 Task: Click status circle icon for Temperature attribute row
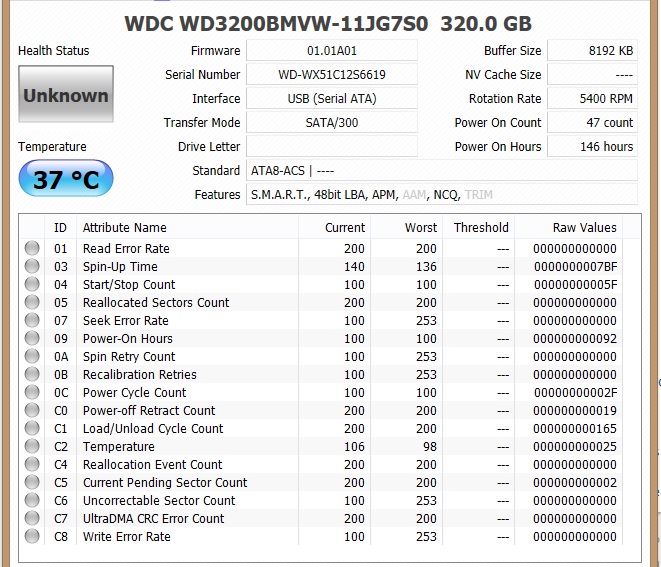pyautogui.click(x=32, y=446)
